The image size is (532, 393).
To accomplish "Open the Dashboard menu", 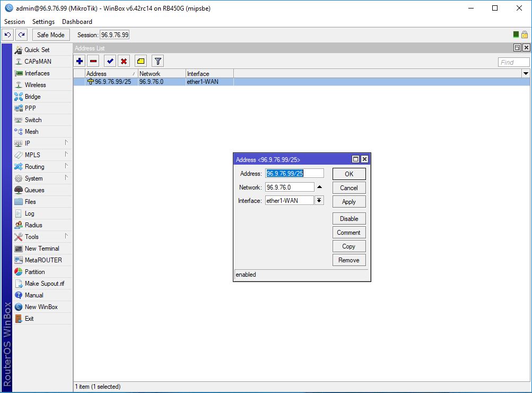I will 76,22.
